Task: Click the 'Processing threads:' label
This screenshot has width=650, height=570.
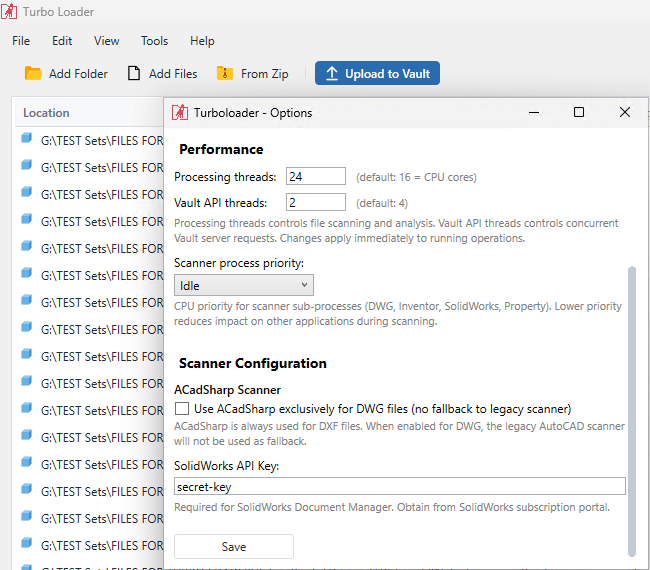Action: click(225, 177)
